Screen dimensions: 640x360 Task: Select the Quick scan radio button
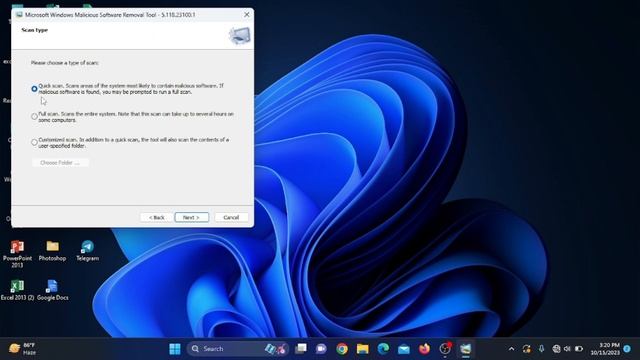[x=34, y=89]
